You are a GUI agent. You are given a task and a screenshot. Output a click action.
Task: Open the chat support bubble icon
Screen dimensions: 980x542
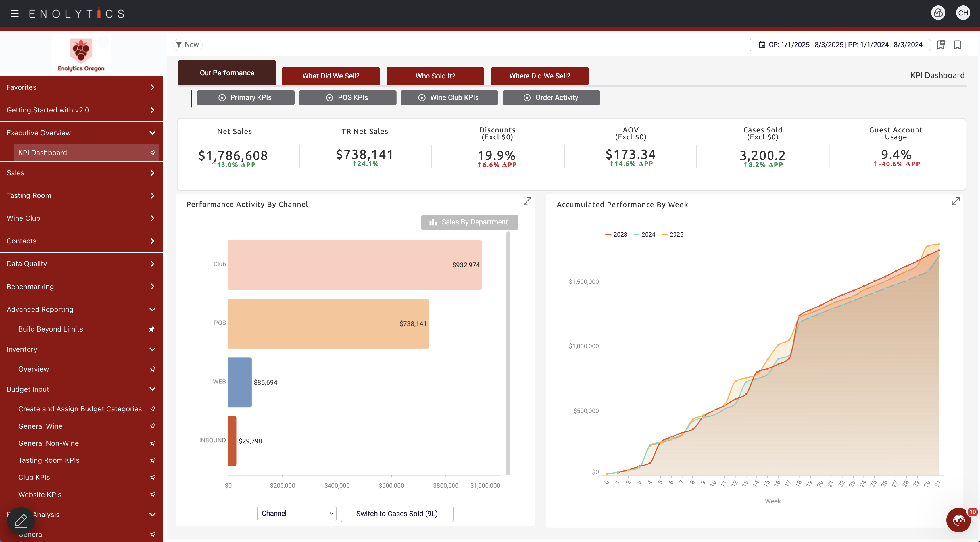(958, 520)
